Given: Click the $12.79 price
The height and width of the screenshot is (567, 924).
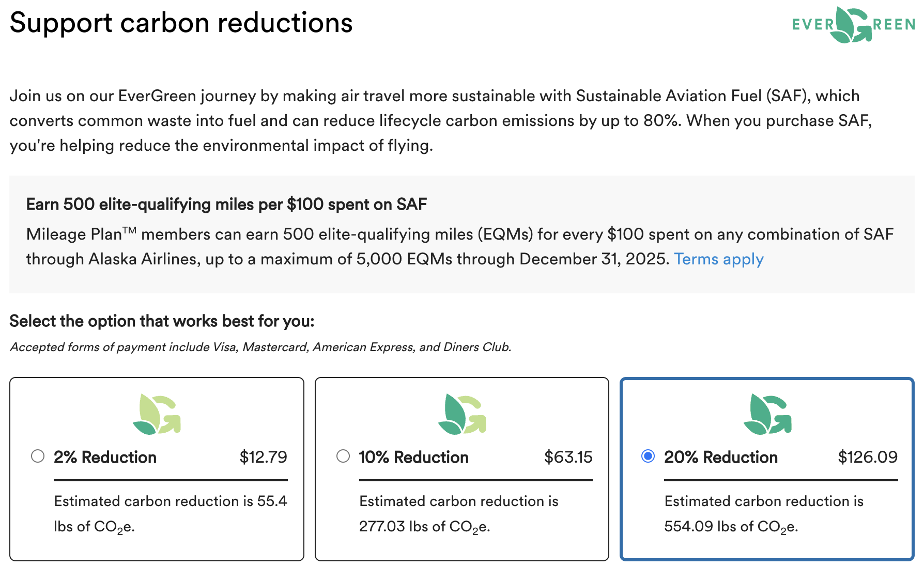Looking at the screenshot, I should 263,457.
